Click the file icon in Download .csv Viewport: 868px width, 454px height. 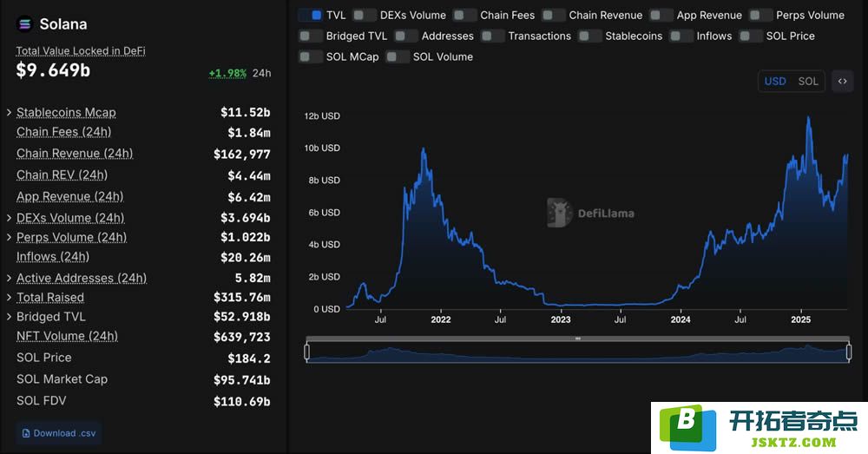pyautogui.click(x=25, y=433)
